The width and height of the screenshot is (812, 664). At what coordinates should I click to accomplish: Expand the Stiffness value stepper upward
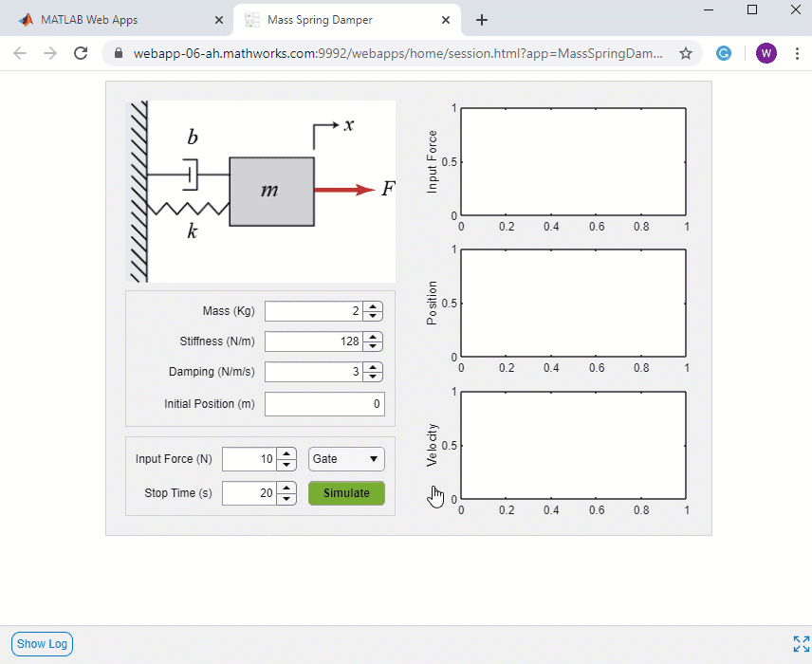[x=373, y=336]
